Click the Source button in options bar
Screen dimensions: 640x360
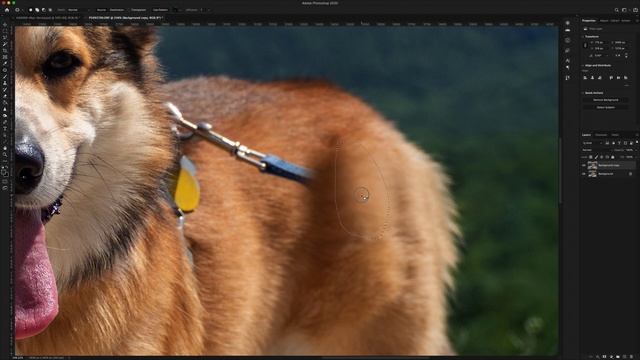pos(101,10)
